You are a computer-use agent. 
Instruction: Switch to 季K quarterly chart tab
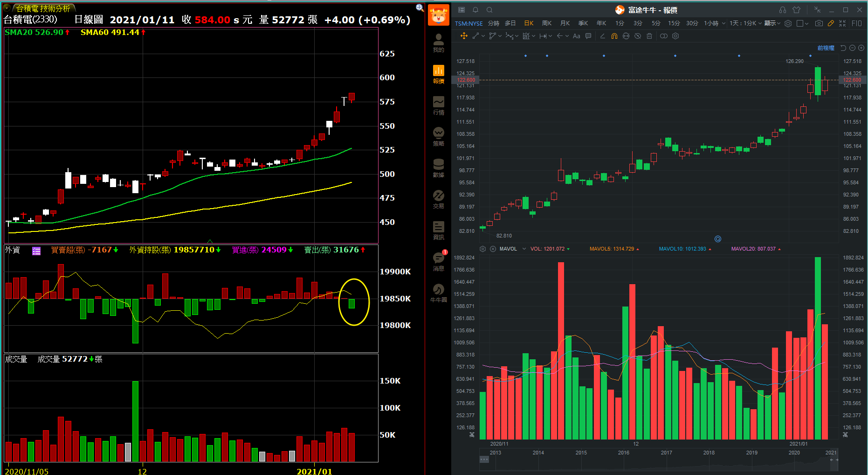click(583, 23)
